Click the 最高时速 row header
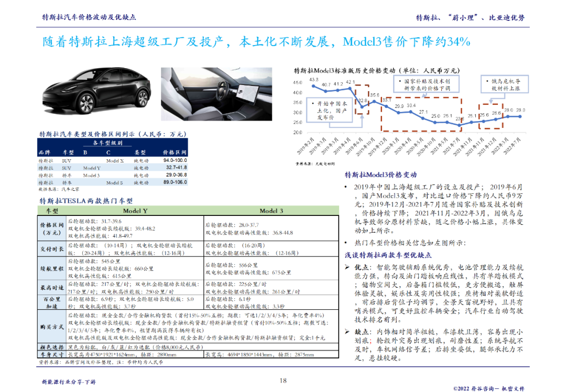 click(x=52, y=288)
